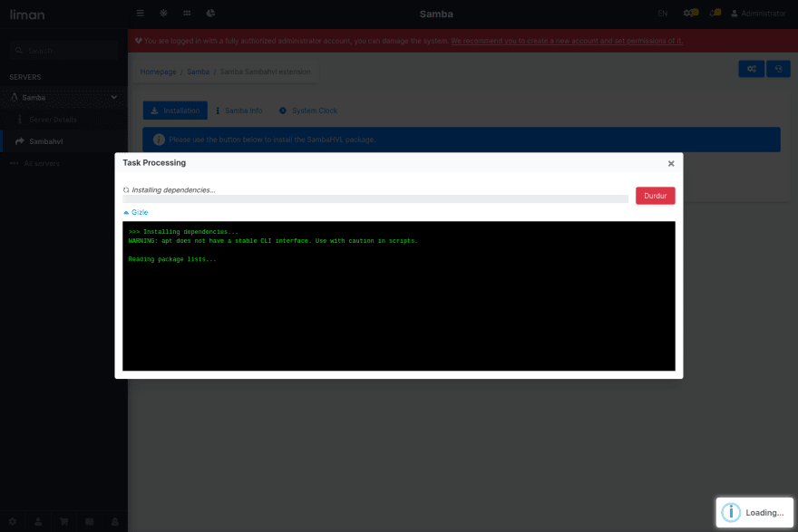Select Samba server in sidebar
The height and width of the screenshot is (532, 798).
pos(63,97)
